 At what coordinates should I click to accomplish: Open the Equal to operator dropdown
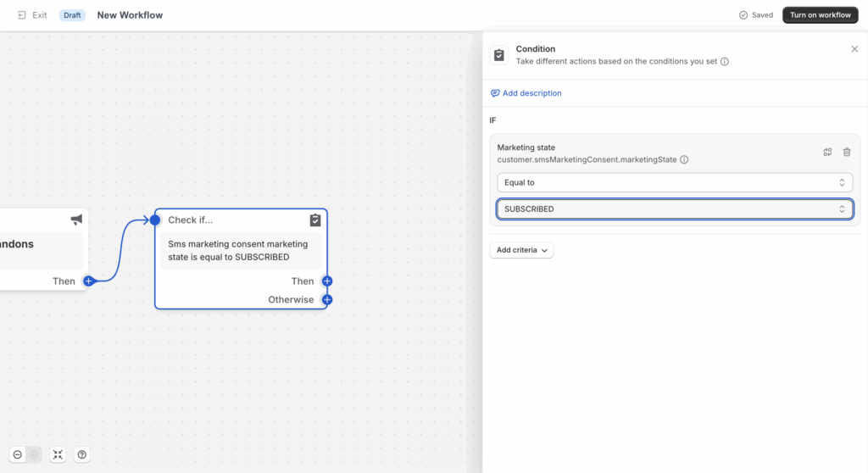pos(675,182)
